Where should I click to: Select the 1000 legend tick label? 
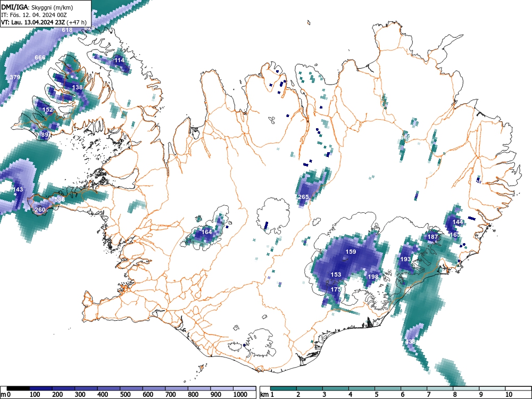(240, 395)
